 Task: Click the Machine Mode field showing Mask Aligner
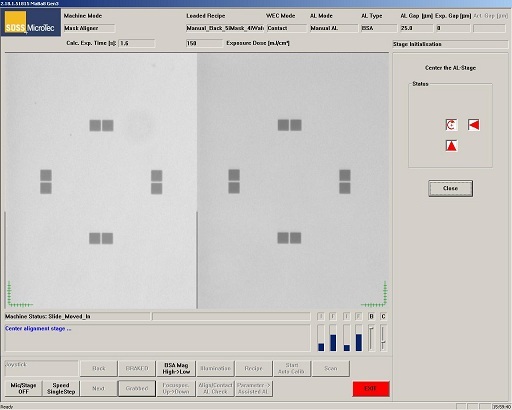tap(89, 28)
